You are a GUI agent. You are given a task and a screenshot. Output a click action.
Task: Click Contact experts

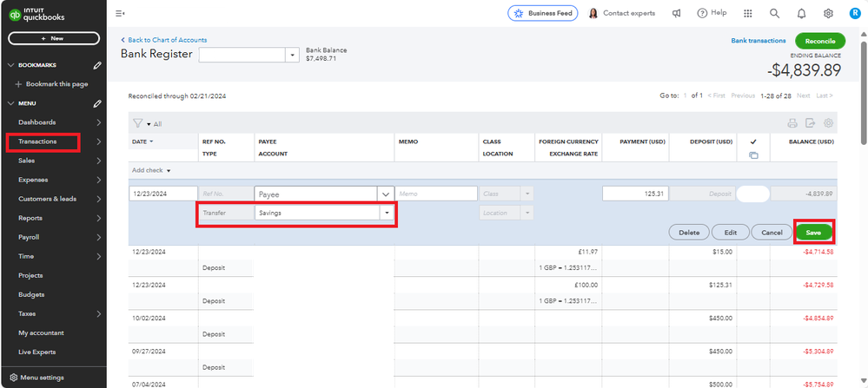coord(621,13)
